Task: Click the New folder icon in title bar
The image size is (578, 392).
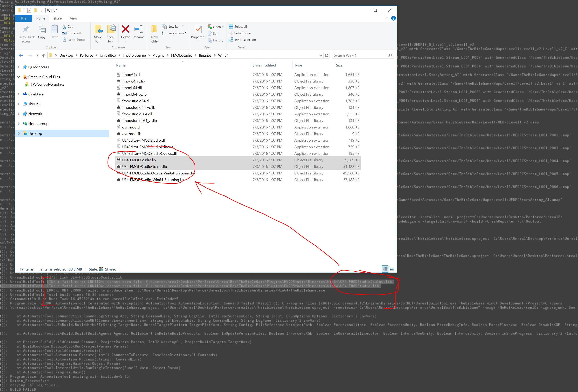Action: tap(35, 10)
